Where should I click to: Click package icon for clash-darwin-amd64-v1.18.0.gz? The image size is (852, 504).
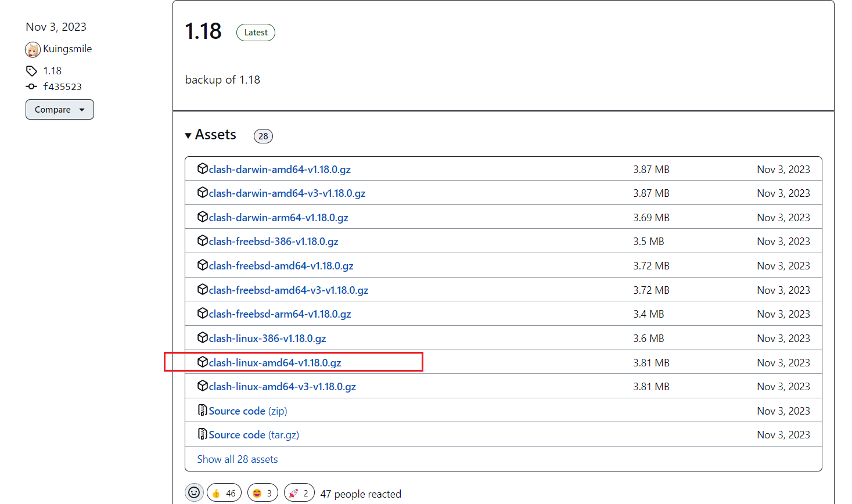202,169
